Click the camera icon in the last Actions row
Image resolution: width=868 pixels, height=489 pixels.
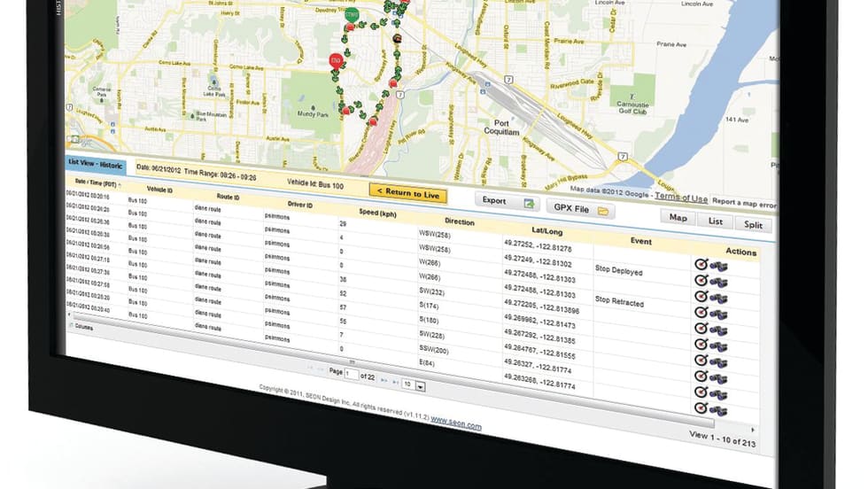(x=718, y=410)
